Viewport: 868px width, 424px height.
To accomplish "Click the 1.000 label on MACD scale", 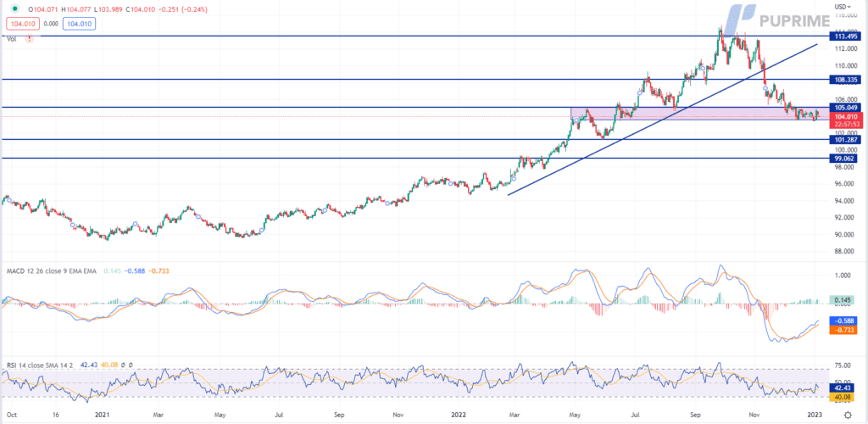I will (x=843, y=275).
